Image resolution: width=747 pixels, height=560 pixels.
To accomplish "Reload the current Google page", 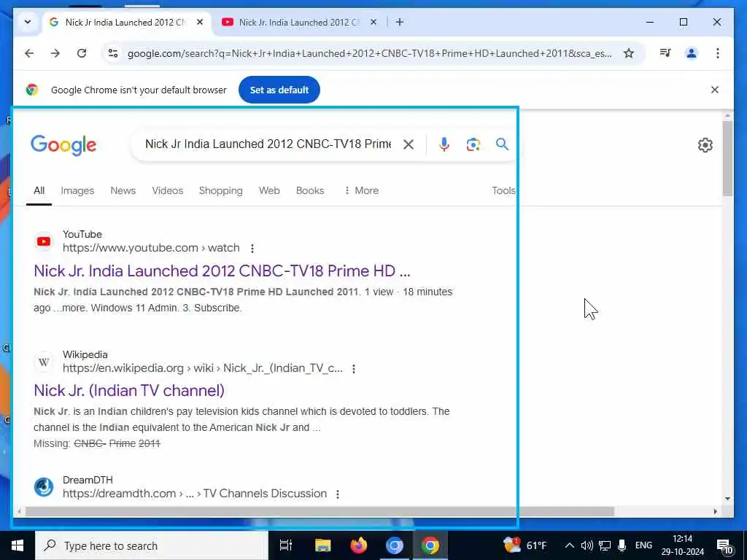I will (x=82, y=53).
